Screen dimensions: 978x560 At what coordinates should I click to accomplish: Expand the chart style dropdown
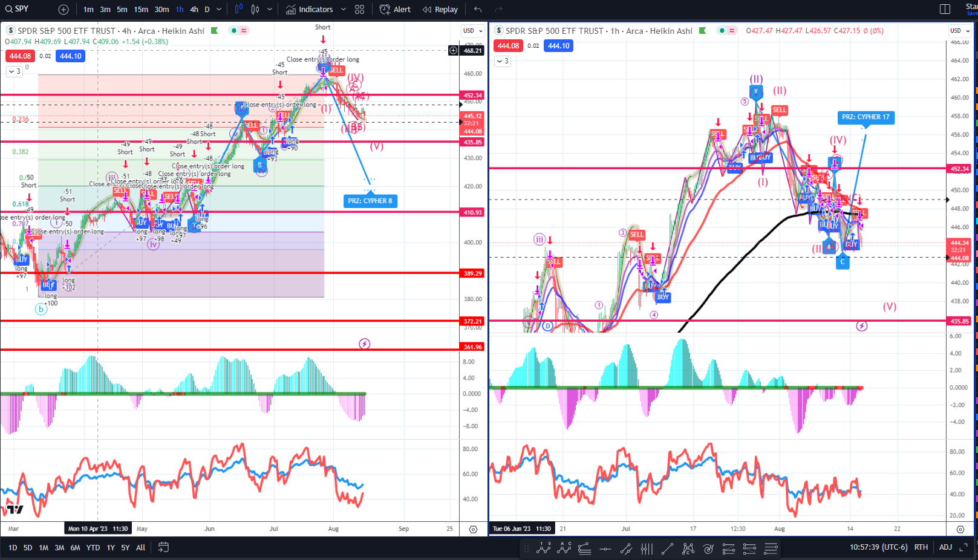pos(270,10)
